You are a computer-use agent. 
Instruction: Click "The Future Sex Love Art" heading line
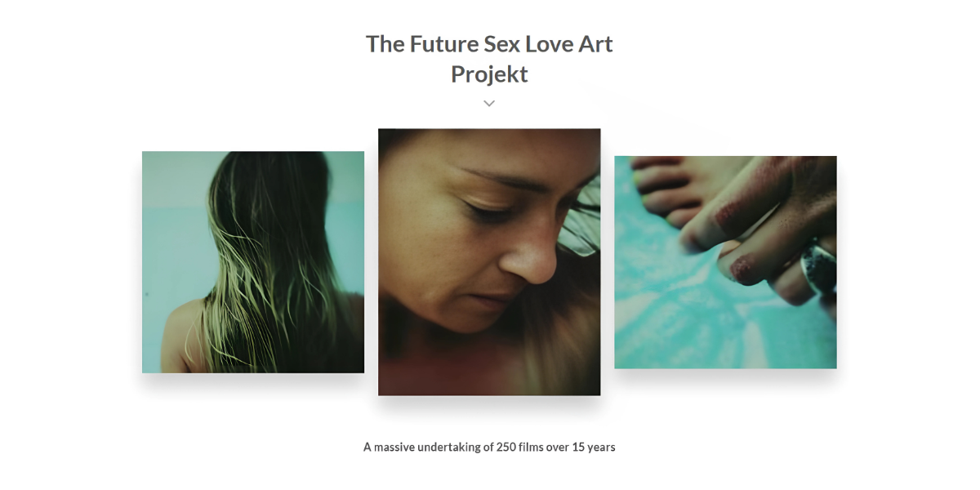pyautogui.click(x=489, y=43)
